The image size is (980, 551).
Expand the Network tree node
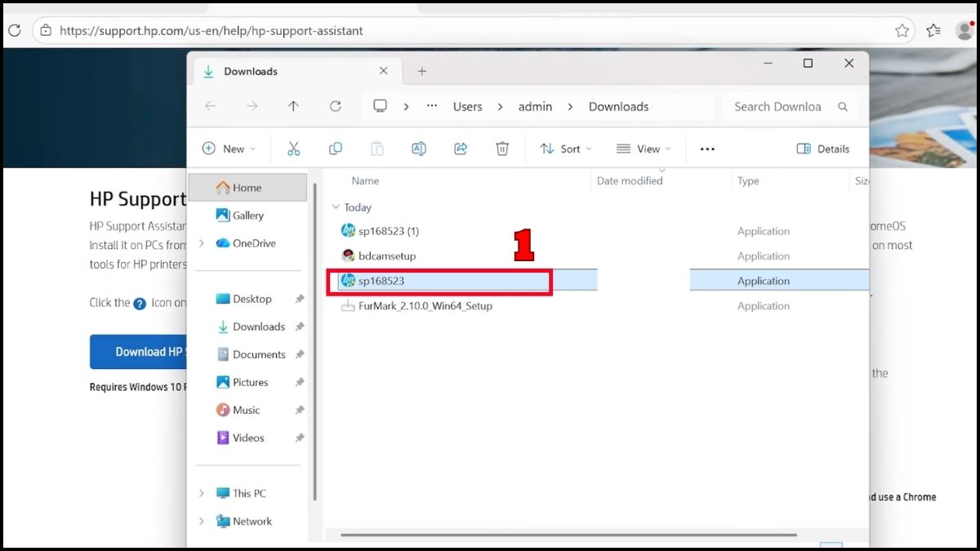click(x=202, y=521)
